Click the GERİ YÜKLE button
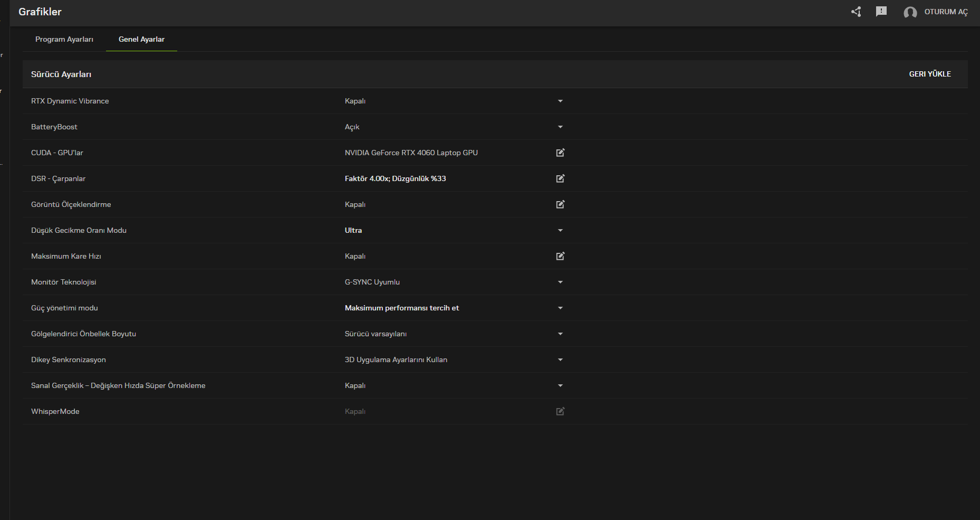 tap(930, 74)
